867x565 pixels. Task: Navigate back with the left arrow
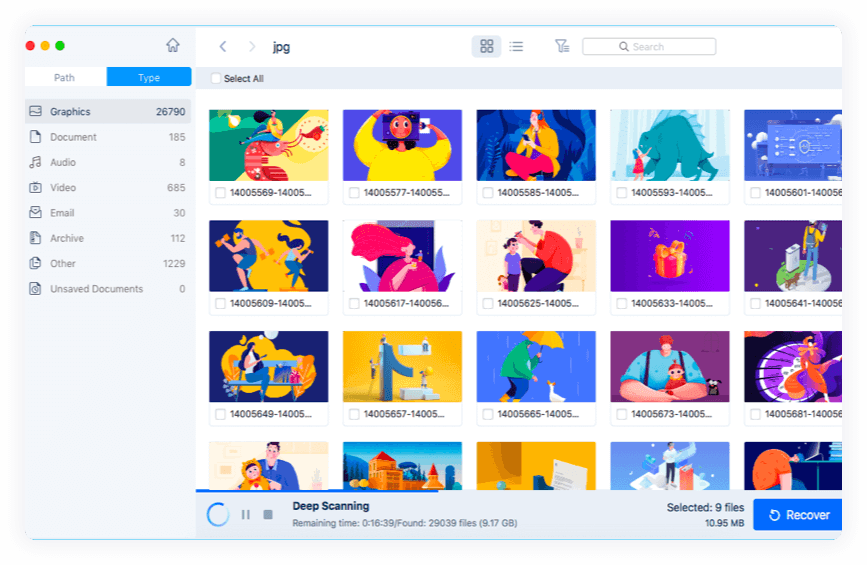click(x=223, y=46)
